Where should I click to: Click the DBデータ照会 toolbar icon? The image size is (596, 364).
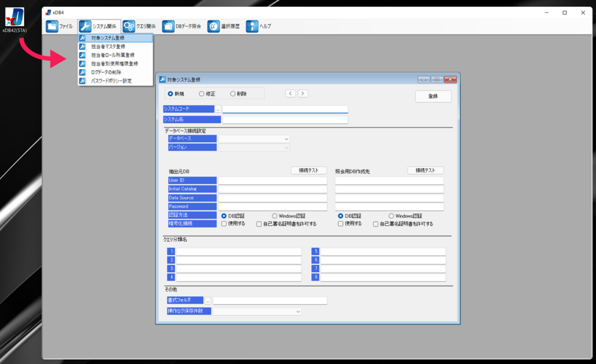pyautogui.click(x=168, y=26)
